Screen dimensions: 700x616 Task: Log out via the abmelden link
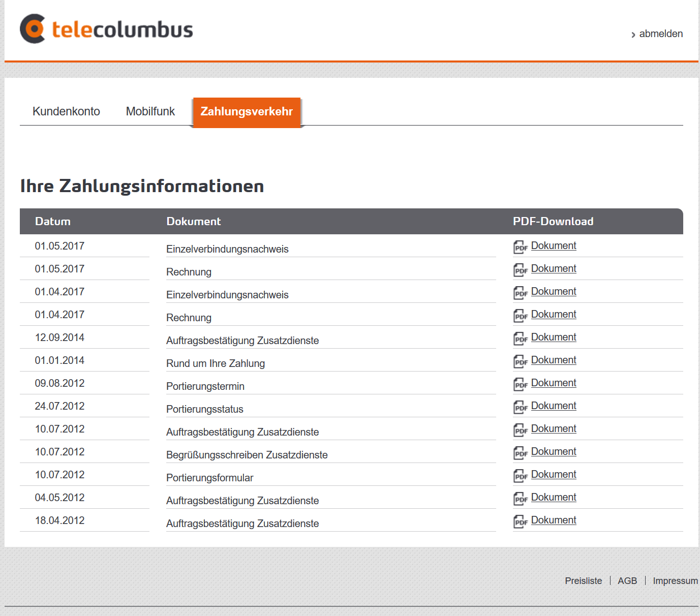660,34
